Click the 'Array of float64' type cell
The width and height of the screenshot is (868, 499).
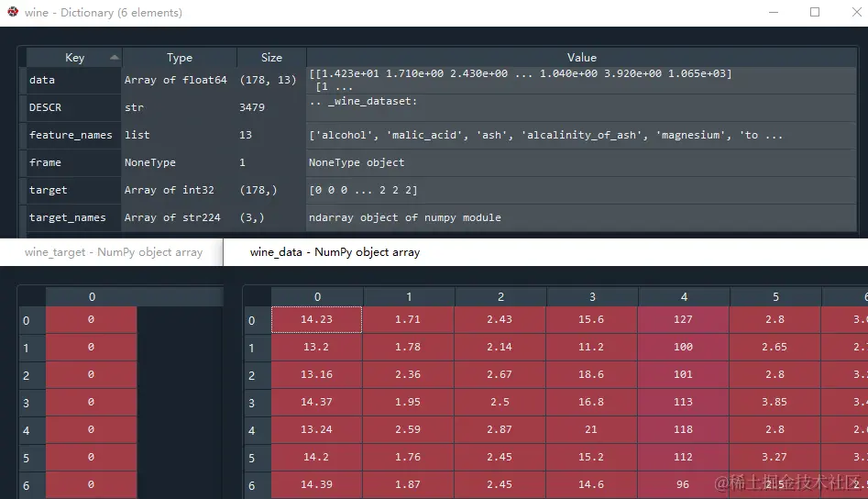180,81
